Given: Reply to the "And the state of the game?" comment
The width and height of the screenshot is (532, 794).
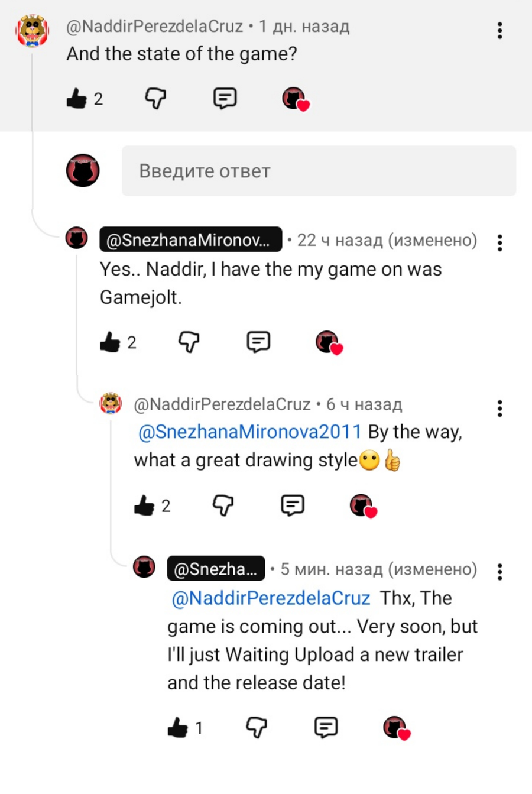Looking at the screenshot, I should click(x=225, y=99).
